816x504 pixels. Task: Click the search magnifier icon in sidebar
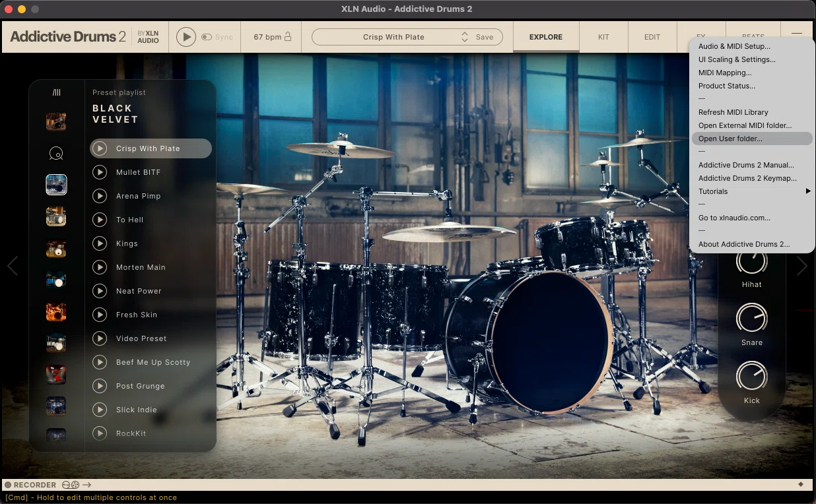[x=56, y=154]
